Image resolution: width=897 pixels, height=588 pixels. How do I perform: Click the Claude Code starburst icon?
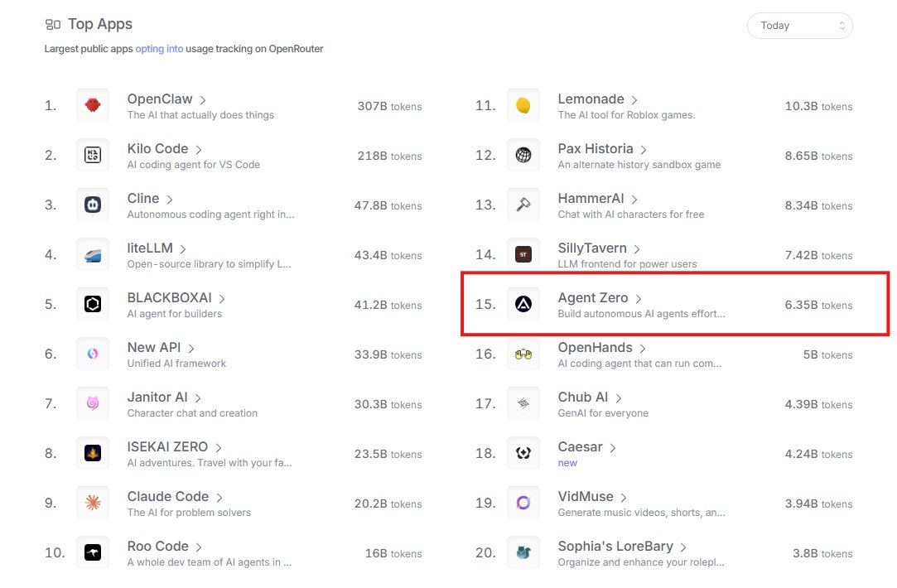point(93,504)
